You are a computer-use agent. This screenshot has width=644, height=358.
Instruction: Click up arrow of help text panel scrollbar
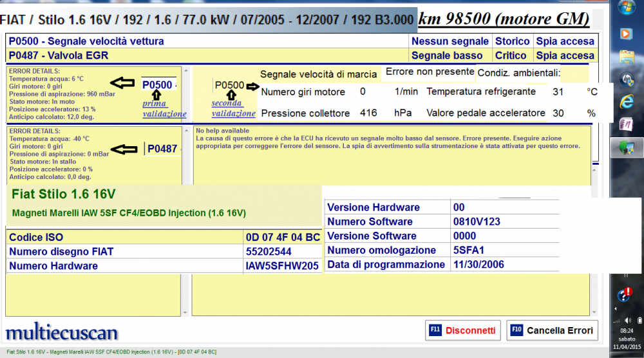pos(594,169)
